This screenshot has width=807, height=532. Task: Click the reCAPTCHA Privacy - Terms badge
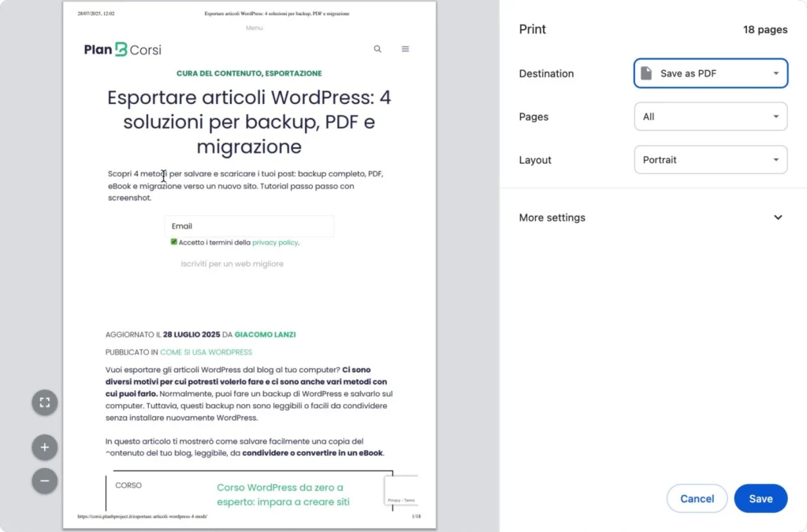[x=401, y=491]
